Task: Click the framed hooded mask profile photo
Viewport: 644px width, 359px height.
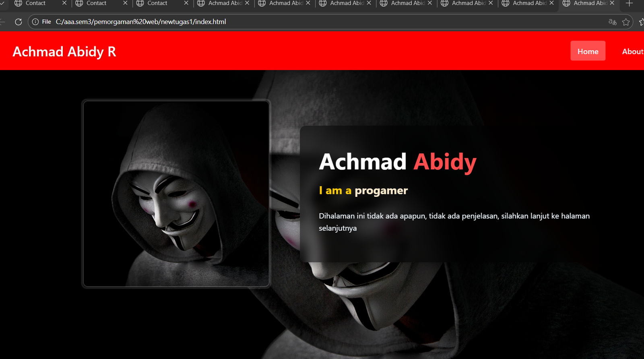Action: pos(176,194)
